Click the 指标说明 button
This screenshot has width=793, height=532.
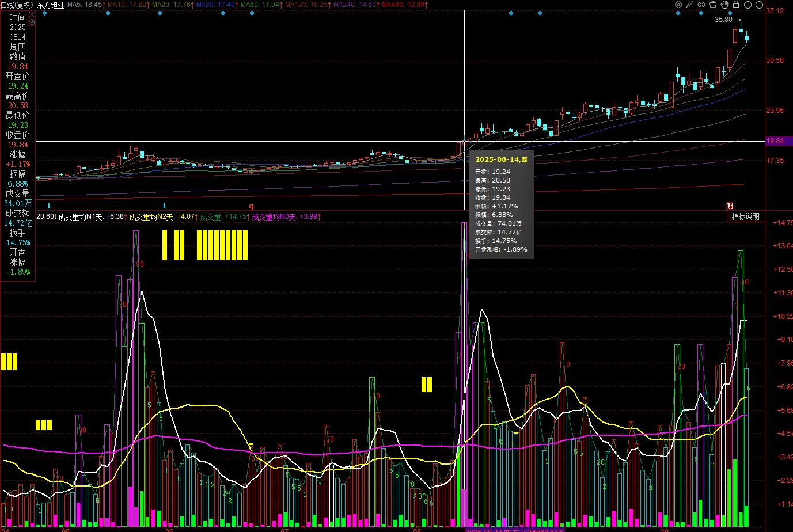[x=745, y=216]
